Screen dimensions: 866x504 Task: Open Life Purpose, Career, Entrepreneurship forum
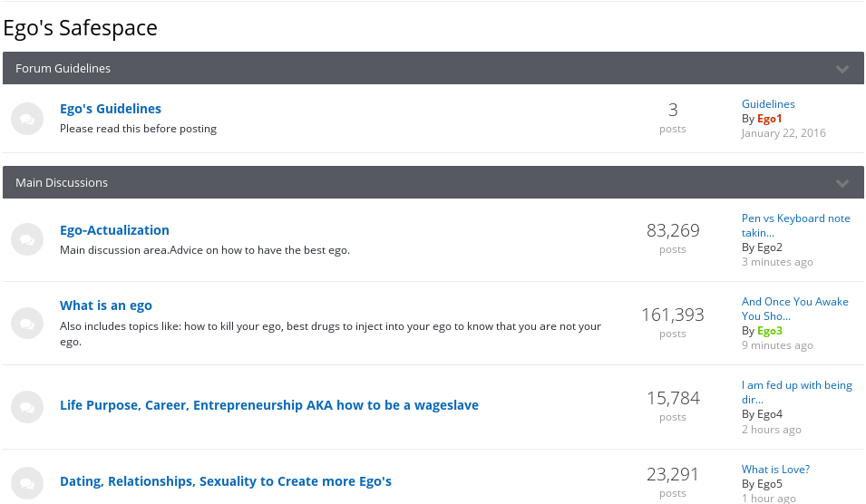[x=269, y=405]
